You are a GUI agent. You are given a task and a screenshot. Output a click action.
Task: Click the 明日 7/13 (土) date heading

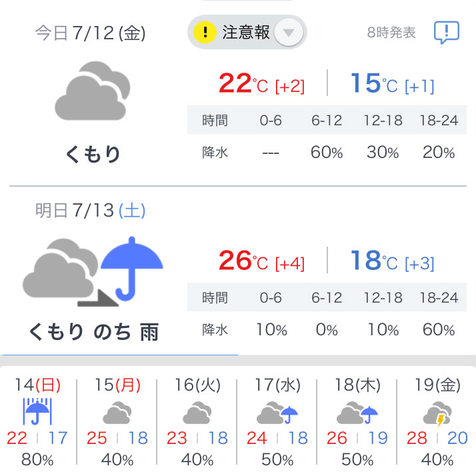coord(90,210)
